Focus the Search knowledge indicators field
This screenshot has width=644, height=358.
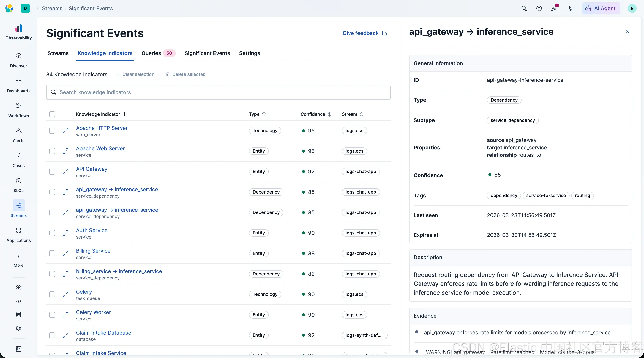point(218,92)
